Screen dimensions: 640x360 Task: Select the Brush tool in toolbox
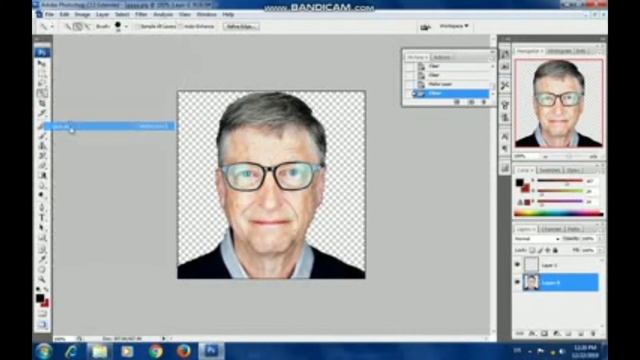click(x=42, y=136)
